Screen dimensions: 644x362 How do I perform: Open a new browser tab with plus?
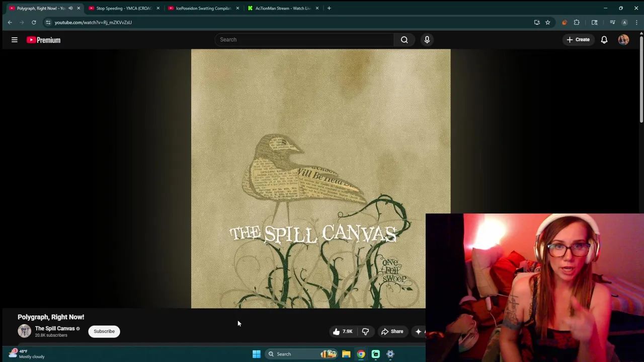click(329, 8)
